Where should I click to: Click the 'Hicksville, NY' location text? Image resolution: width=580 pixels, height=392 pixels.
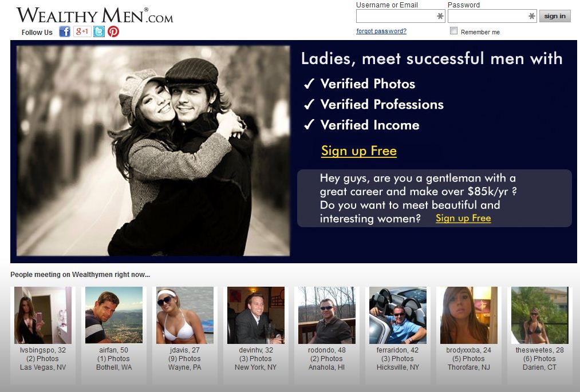[x=397, y=367]
